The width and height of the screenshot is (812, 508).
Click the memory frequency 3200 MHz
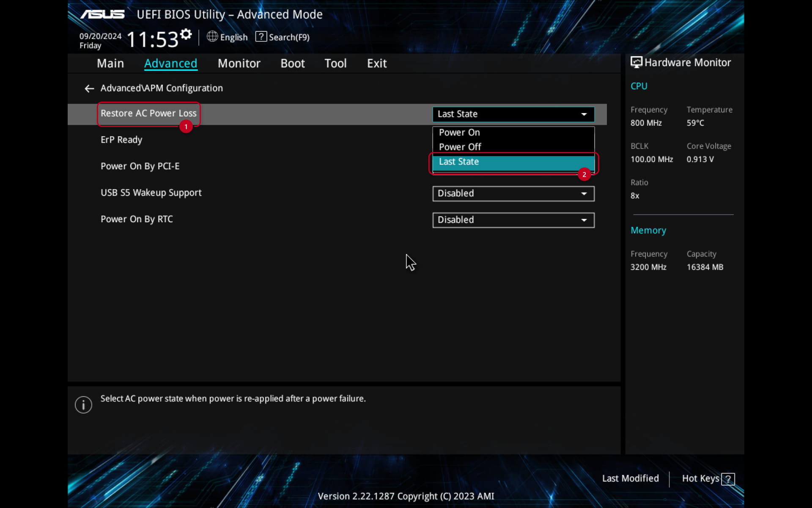648,267
